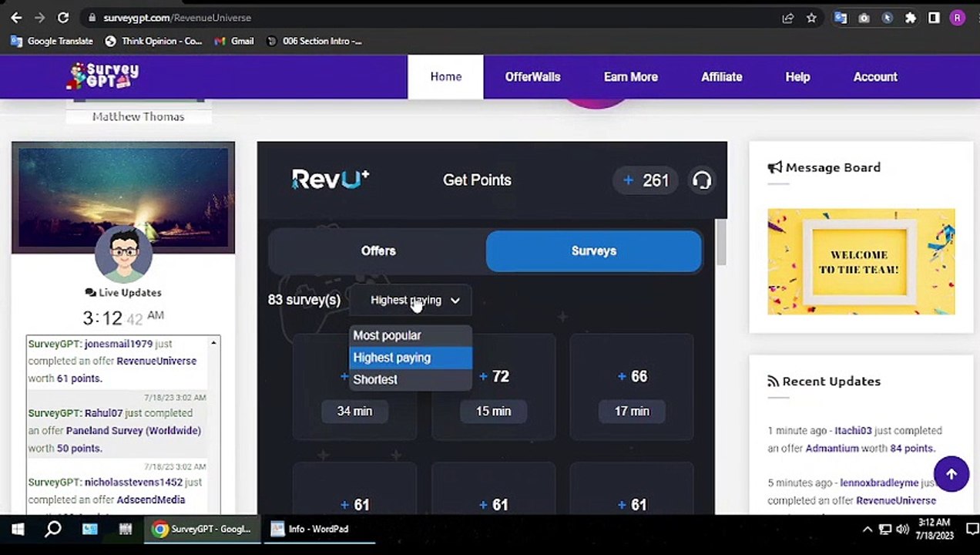This screenshot has width=980, height=555.
Task: Click jonesmail1979 in live updates
Action: 119,344
